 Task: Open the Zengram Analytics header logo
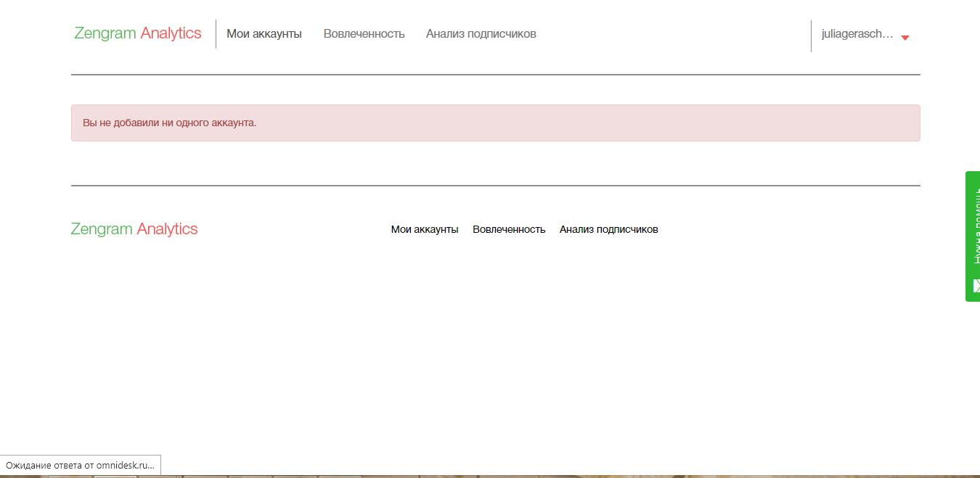(x=137, y=33)
